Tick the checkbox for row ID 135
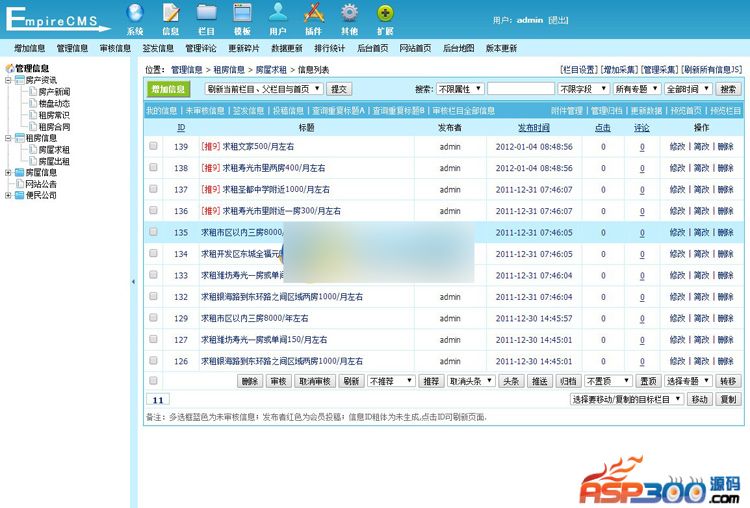Screen dimensions: 750x508 [154, 232]
